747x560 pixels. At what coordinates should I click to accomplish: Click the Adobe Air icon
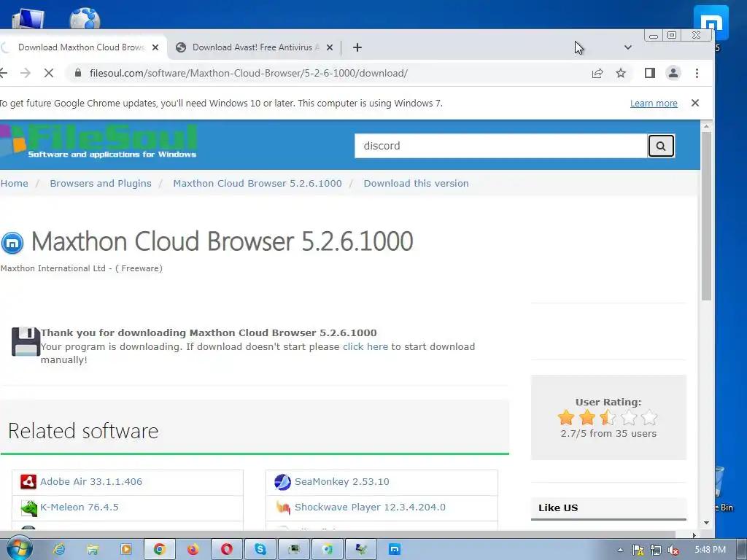pyautogui.click(x=28, y=481)
